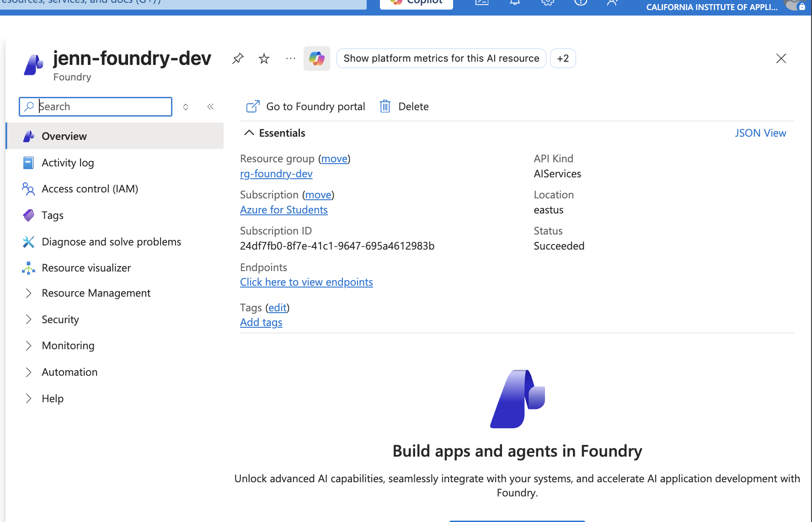This screenshot has width=812, height=522.
Task: Click the Resource visualizer icon
Action: coord(28,268)
